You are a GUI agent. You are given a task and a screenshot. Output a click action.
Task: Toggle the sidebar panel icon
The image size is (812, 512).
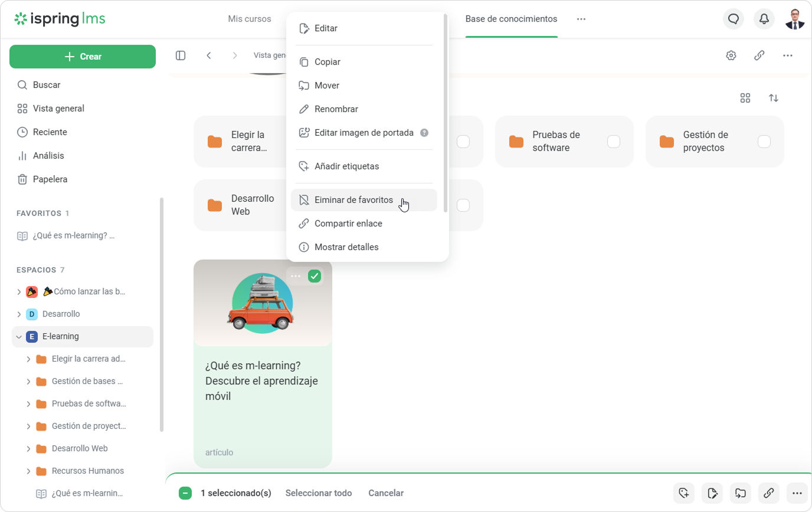(x=181, y=55)
